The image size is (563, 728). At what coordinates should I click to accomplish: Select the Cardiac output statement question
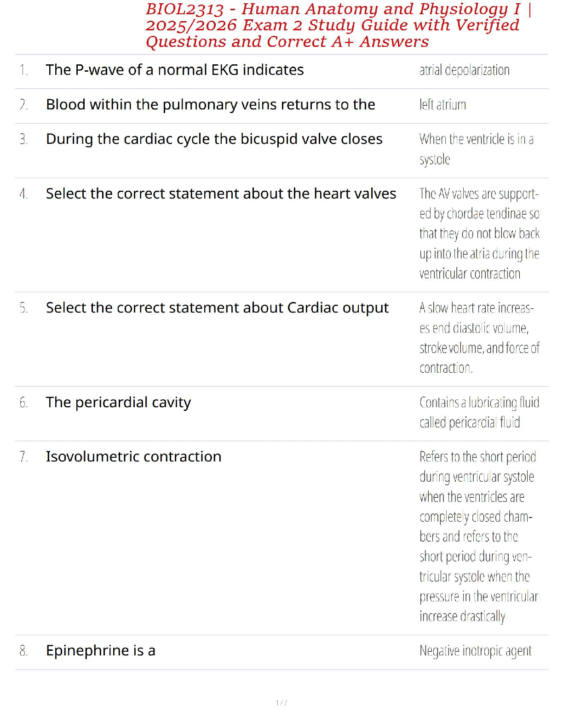[x=217, y=307]
